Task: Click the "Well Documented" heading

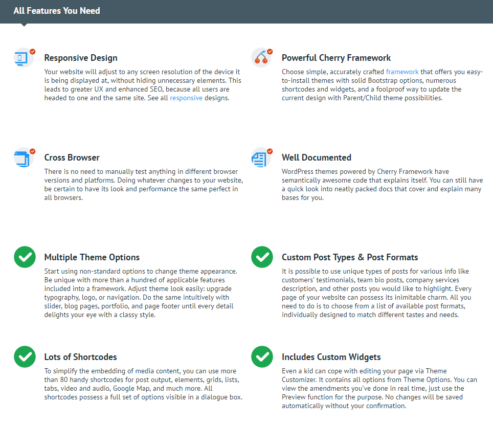Action: pos(316,158)
